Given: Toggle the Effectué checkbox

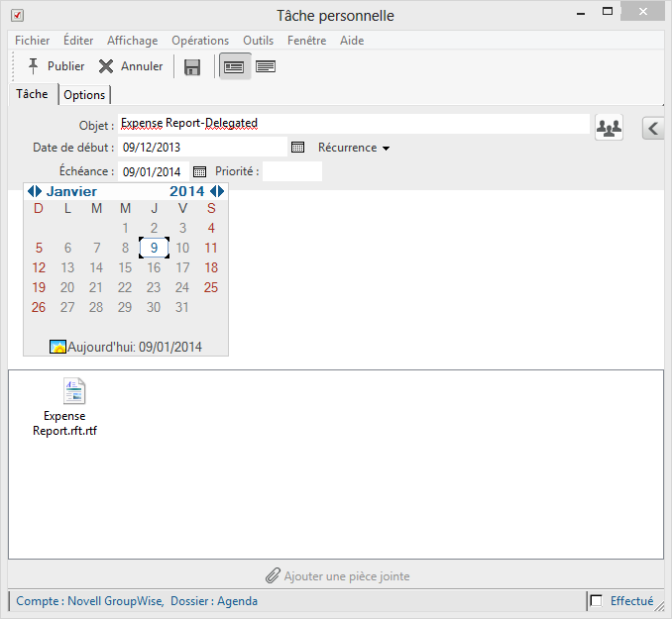Looking at the screenshot, I should (596, 600).
